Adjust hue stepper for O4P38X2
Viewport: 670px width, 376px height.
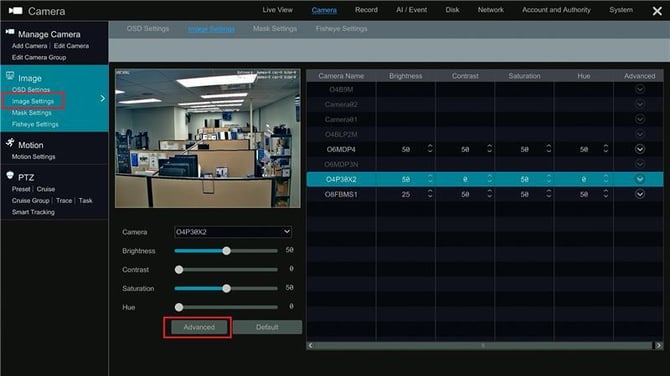tap(605, 179)
